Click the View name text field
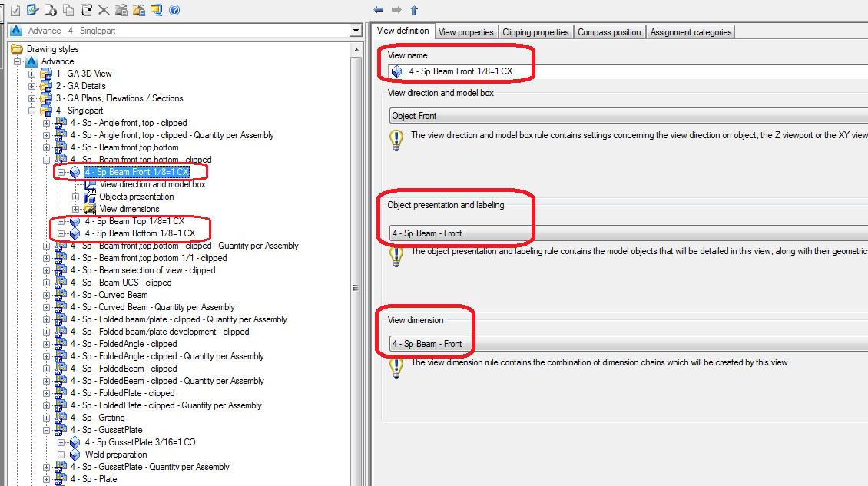Screen dimensions: 868x486 (628, 71)
